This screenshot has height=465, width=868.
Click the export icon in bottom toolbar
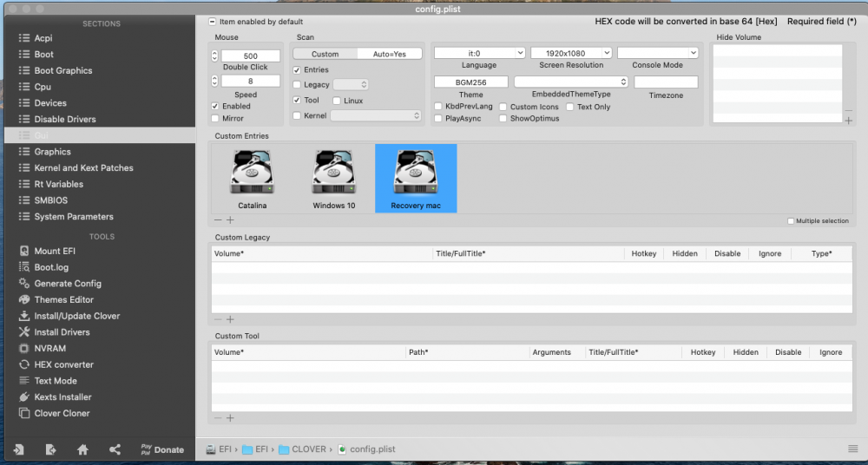pyautogui.click(x=50, y=449)
